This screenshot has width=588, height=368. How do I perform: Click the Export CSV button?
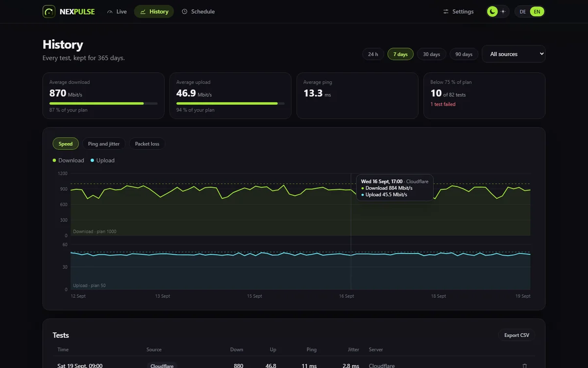(x=517, y=335)
